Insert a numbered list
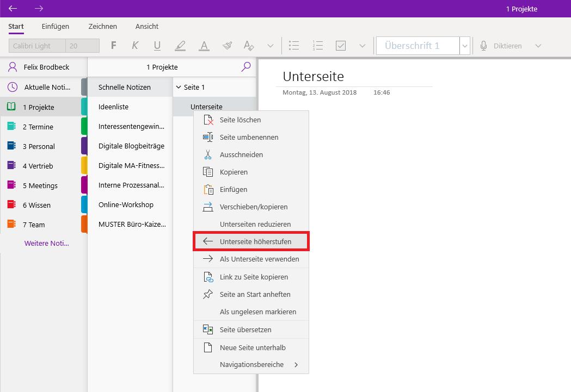Viewport: 571px width, 392px height. tap(317, 46)
